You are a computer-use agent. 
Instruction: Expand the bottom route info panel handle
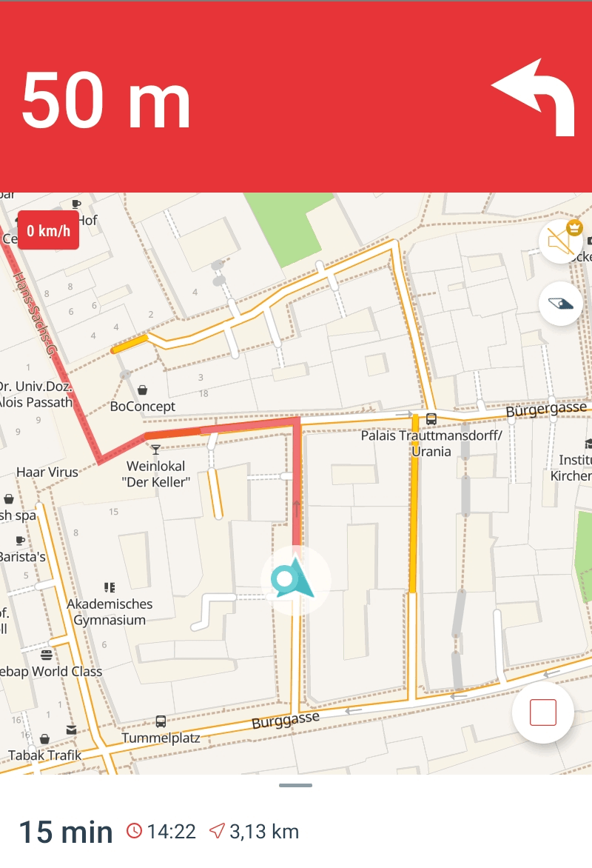click(x=296, y=785)
